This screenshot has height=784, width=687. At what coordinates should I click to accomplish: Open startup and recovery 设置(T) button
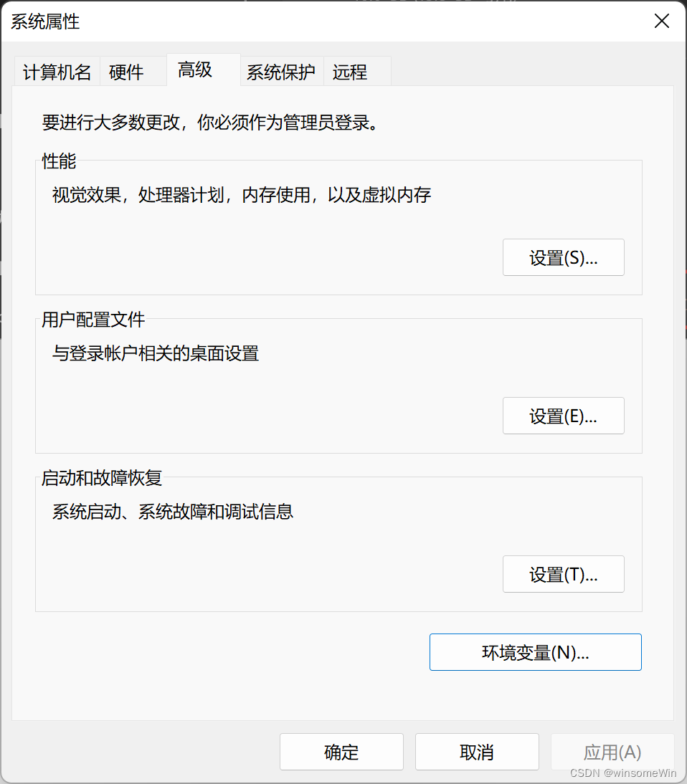tap(564, 574)
